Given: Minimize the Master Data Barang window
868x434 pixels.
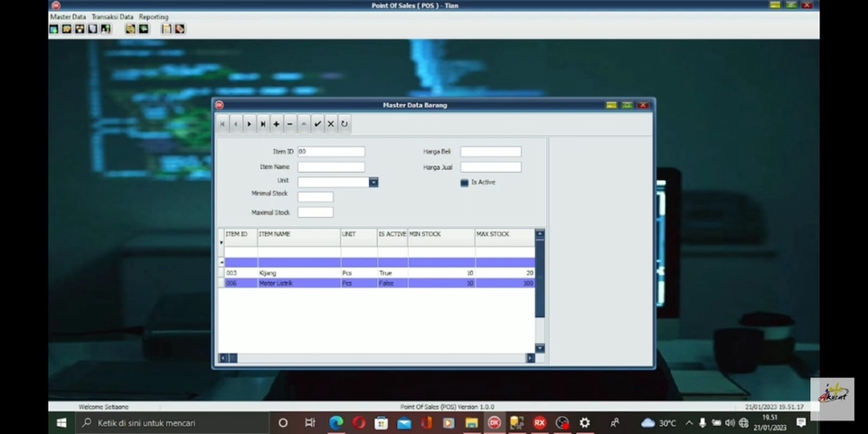Looking at the screenshot, I should pyautogui.click(x=612, y=105).
